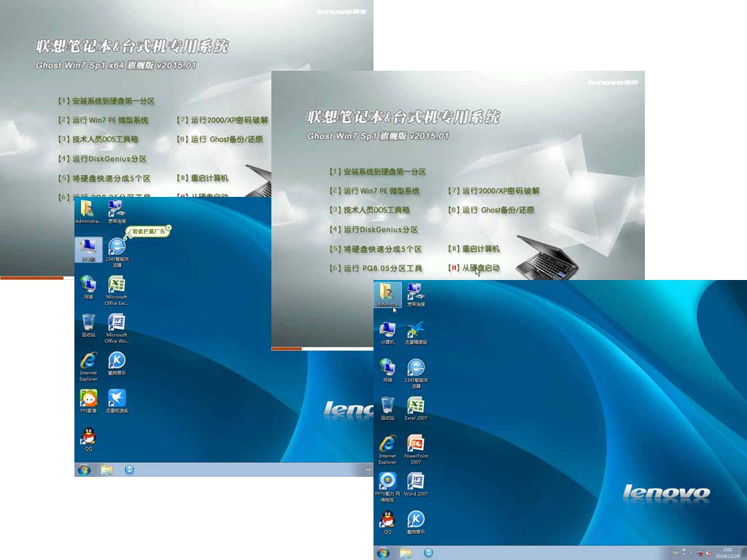Open the 计算机 icon on the right desktop
Screen dimensions: 747x560
coord(387,332)
